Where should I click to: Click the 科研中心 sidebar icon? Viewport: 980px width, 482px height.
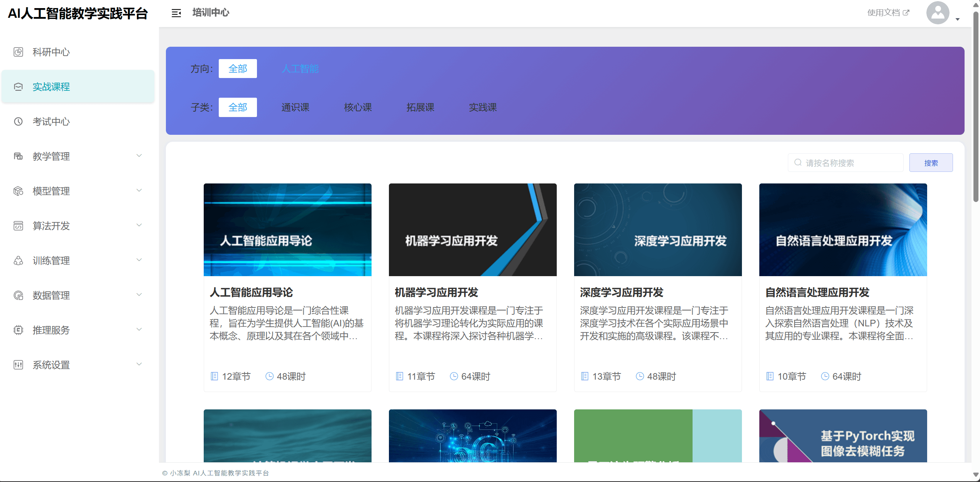[19, 52]
